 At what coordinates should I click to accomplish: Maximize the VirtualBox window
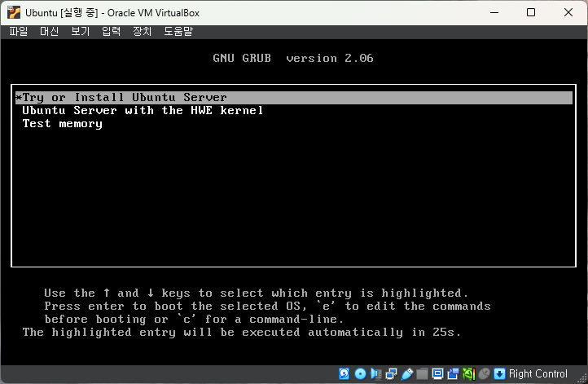tap(531, 12)
